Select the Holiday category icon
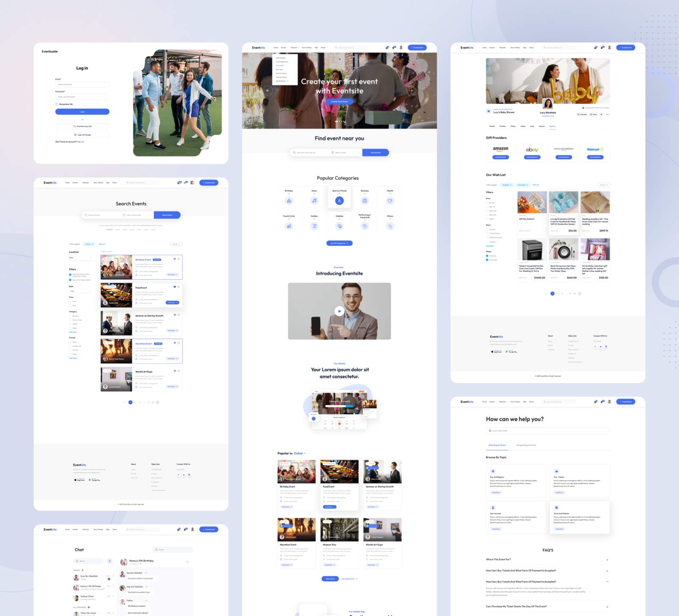679x616 pixels. click(314, 226)
